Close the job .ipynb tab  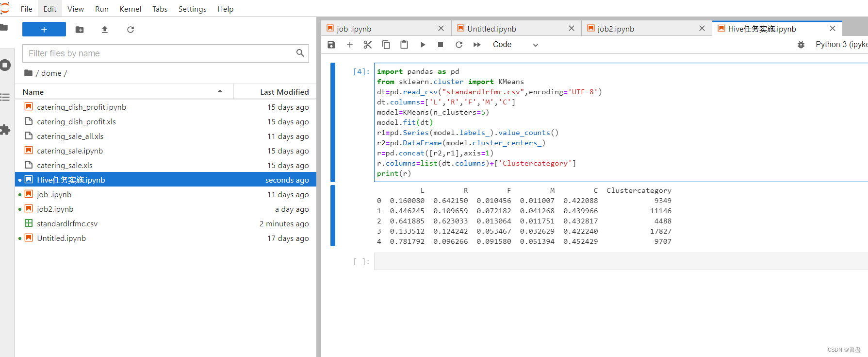click(x=441, y=29)
